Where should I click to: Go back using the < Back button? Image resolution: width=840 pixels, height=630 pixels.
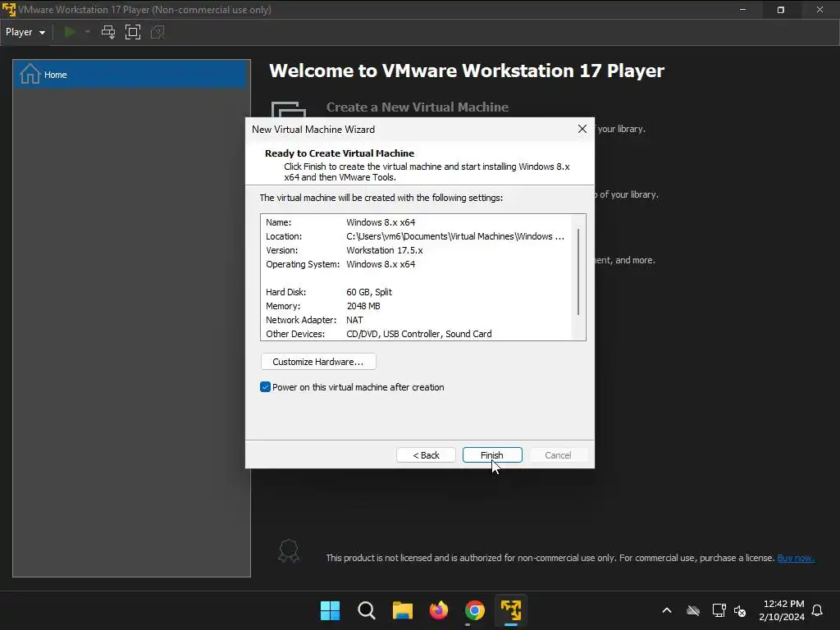pos(426,454)
